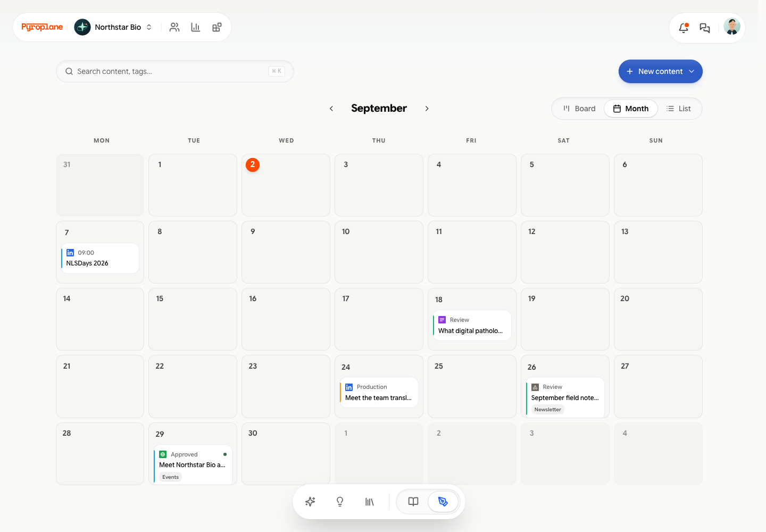Switch to the Board view
The height and width of the screenshot is (532, 766).
[x=579, y=109]
